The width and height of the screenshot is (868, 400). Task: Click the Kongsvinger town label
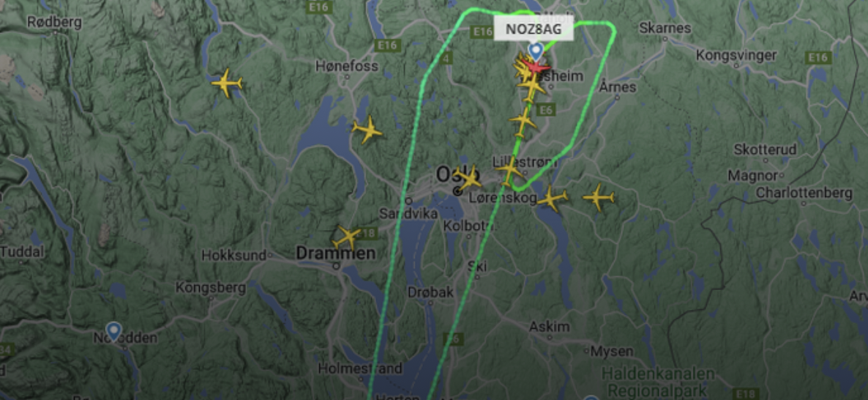coord(736,56)
